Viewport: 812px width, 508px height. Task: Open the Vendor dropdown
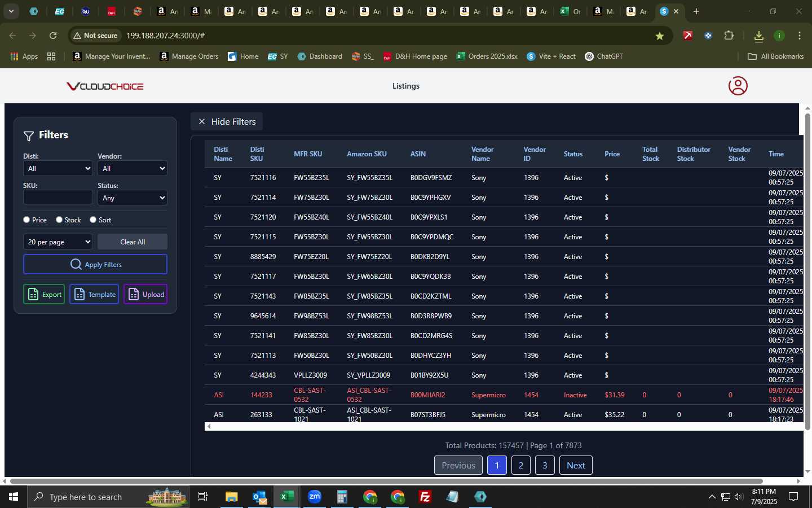click(133, 168)
